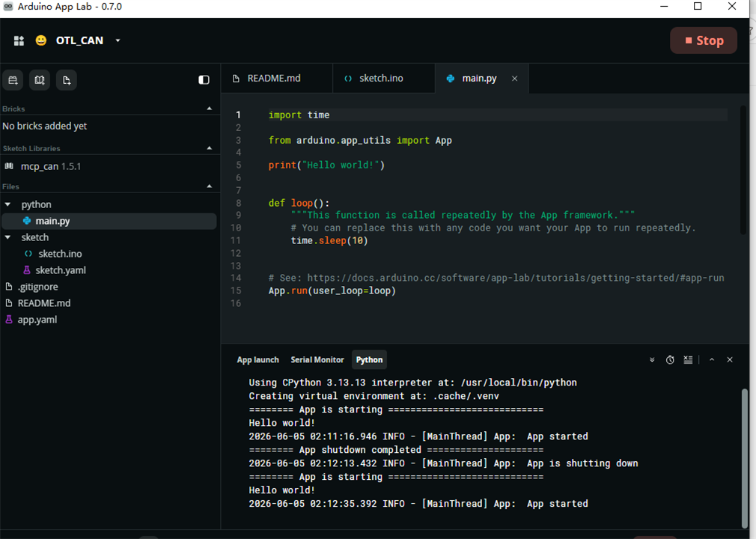The width and height of the screenshot is (756, 539).
Task: Open the OTL_CAN app dropdown arrow
Action: tap(118, 40)
